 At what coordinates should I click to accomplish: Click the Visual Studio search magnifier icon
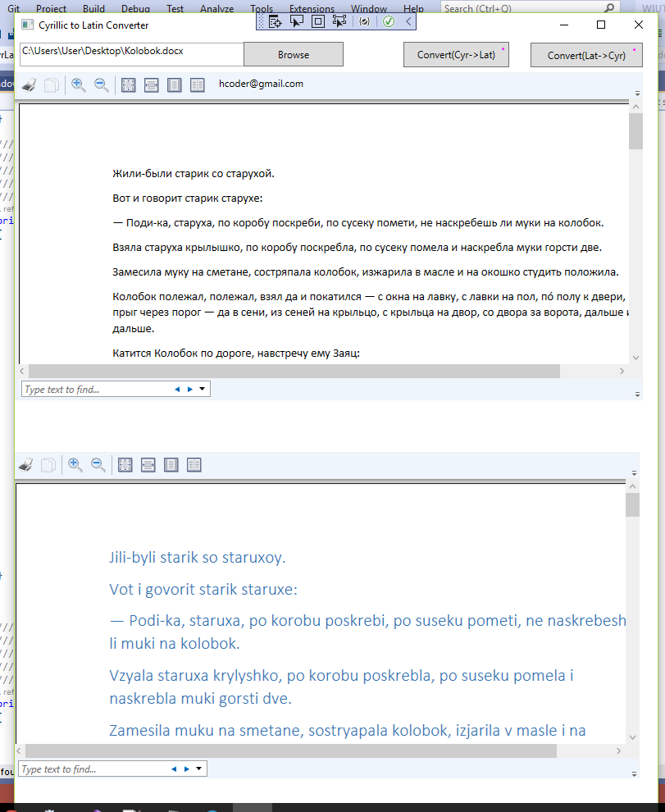tap(609, 7)
